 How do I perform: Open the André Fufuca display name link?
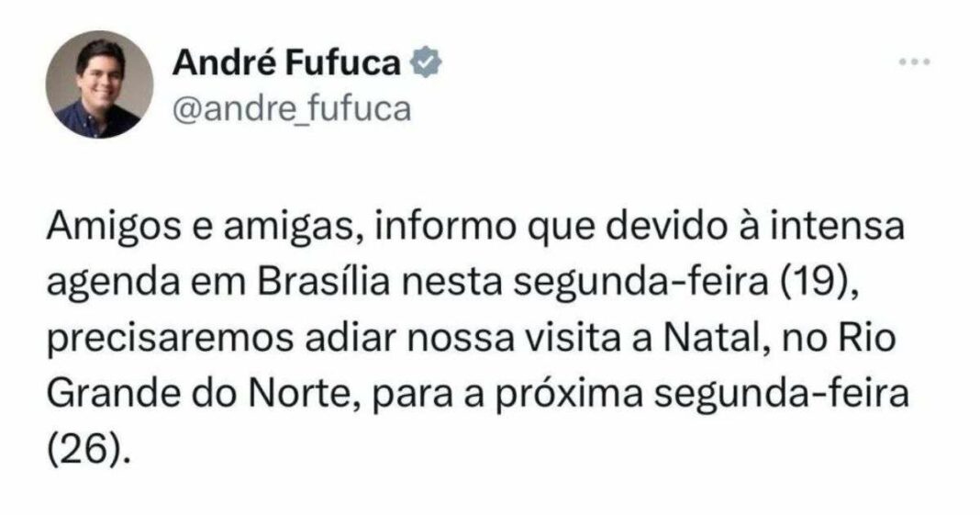click(x=286, y=62)
